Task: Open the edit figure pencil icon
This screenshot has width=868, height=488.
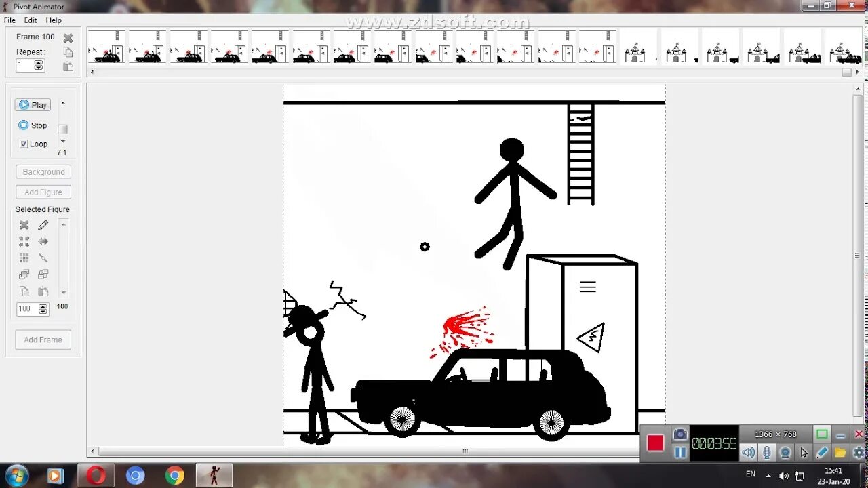Action: coord(43,225)
